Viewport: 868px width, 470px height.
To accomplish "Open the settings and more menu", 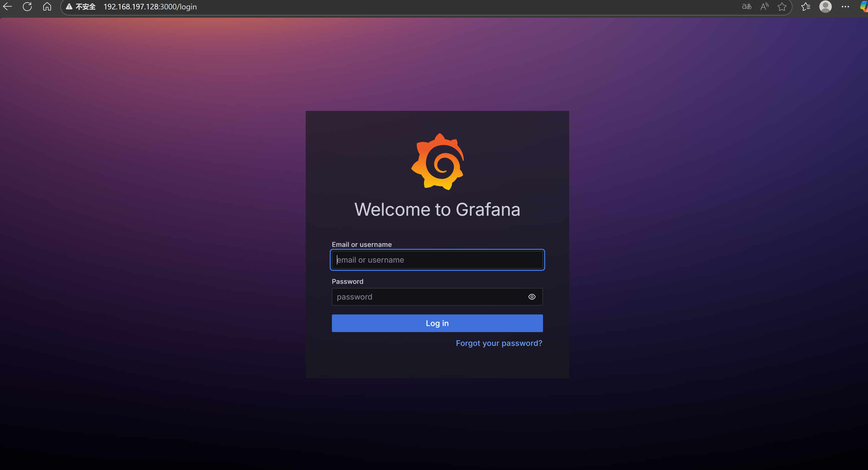I will click(x=845, y=6).
